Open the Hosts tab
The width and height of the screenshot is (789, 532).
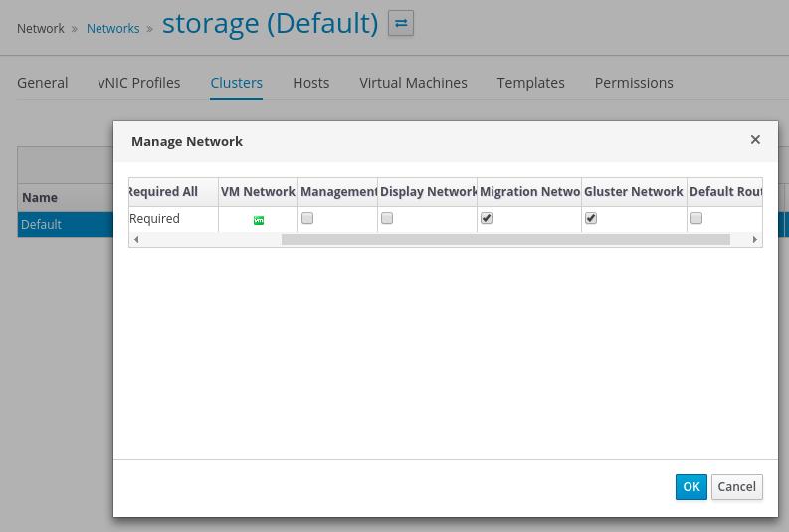point(311,83)
